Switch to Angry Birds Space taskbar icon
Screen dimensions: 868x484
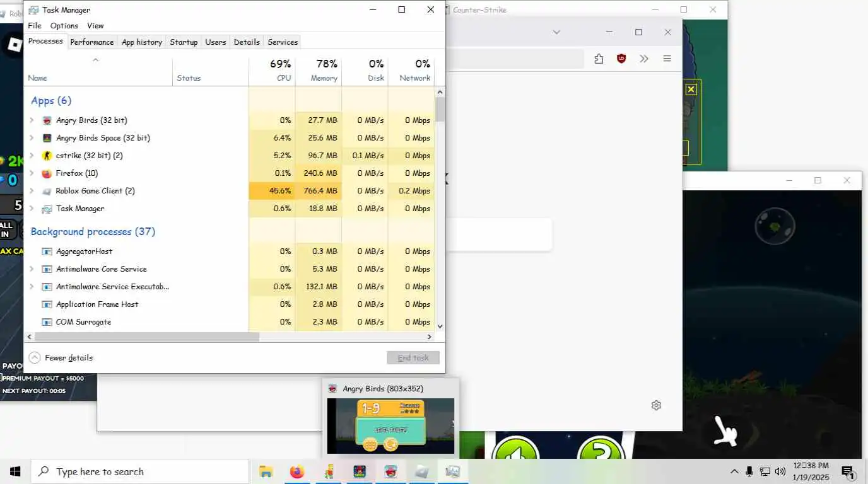pos(360,471)
